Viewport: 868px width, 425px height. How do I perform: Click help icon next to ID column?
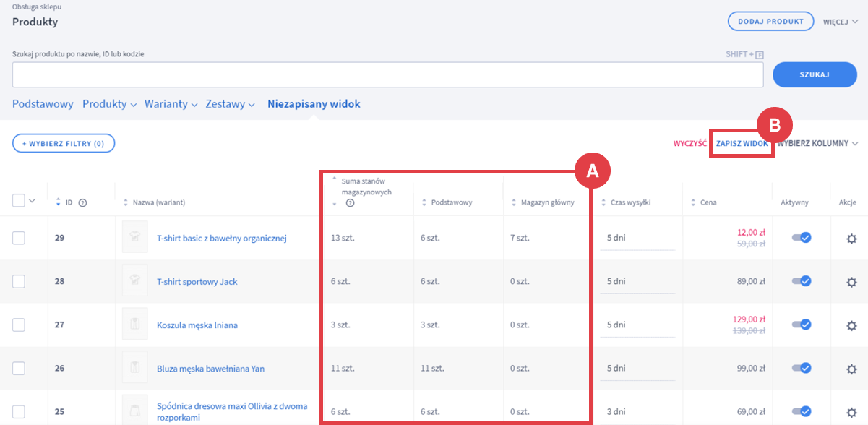82,202
